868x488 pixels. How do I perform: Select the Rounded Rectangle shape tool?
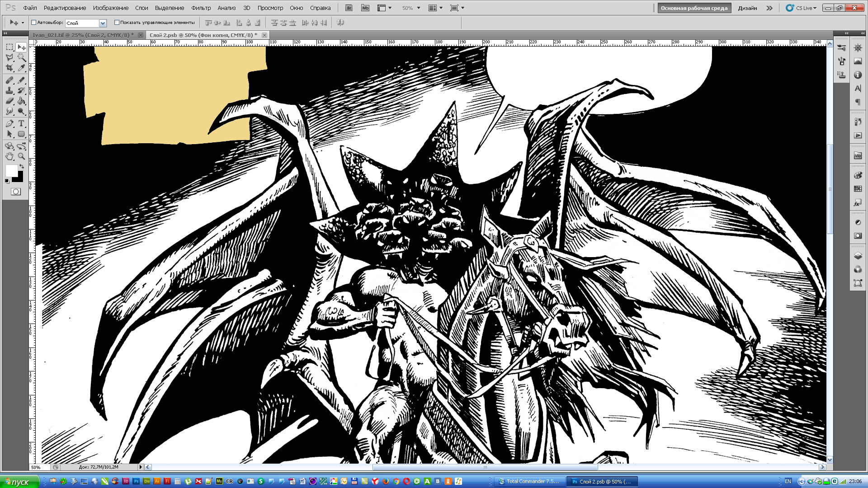point(21,134)
